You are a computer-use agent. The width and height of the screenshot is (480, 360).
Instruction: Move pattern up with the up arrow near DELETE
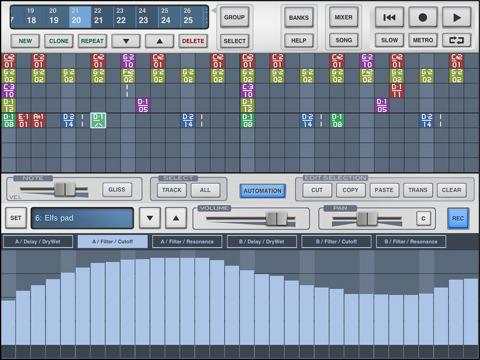pos(159,41)
